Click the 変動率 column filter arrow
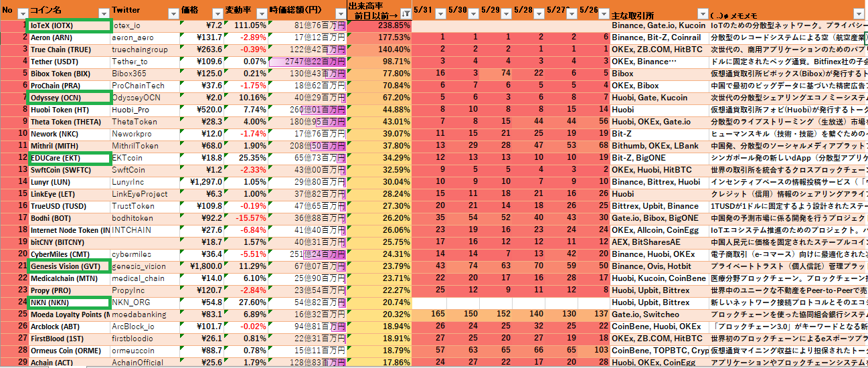 [260, 13]
